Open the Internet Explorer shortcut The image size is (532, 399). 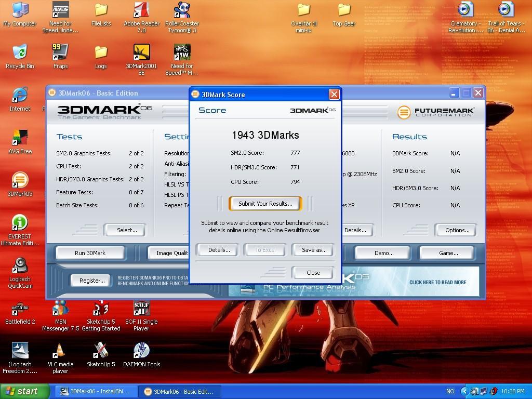[20, 99]
